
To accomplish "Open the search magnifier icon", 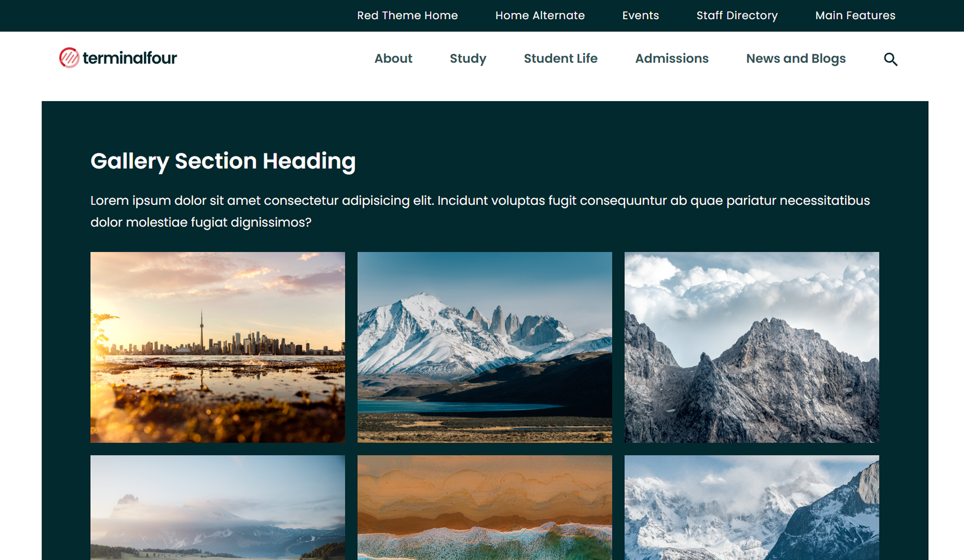I will pyautogui.click(x=890, y=59).
